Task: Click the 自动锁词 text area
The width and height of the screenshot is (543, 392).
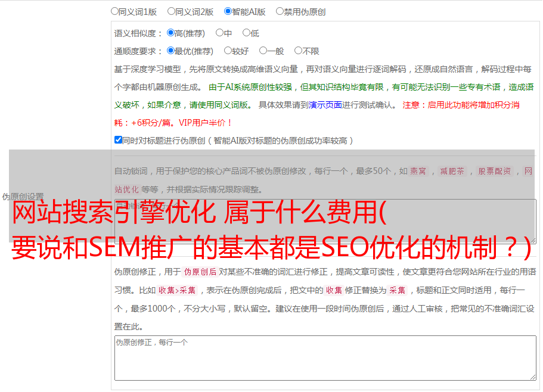Action: pyautogui.click(x=325, y=221)
